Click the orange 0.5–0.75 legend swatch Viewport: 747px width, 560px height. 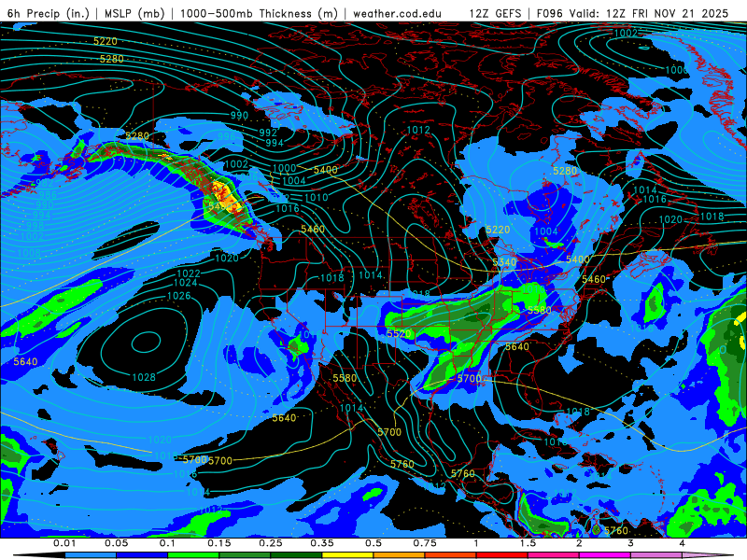400,555
